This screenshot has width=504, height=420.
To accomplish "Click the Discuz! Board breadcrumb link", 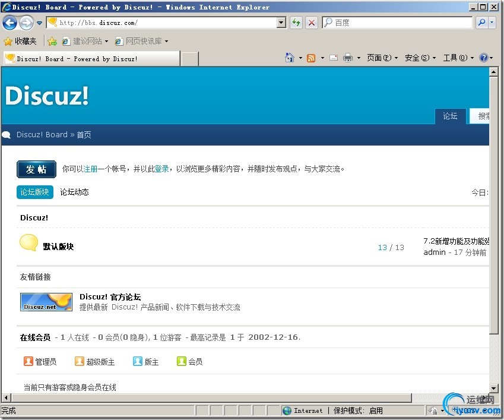I will tap(42, 134).
